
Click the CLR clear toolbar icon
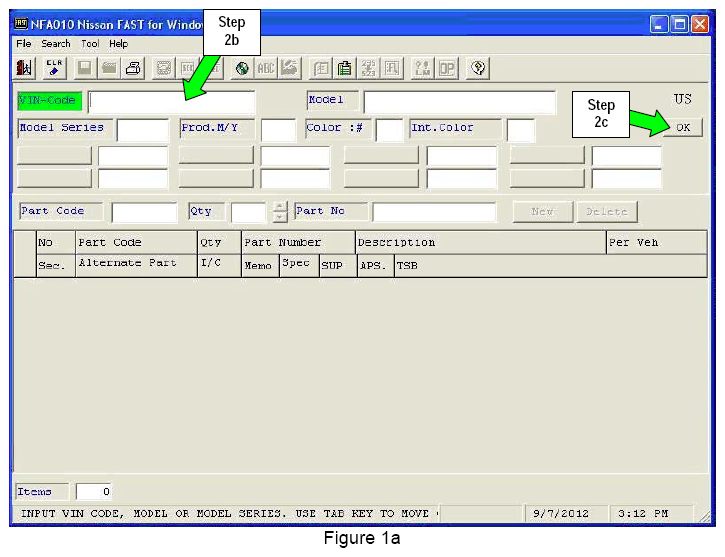(54, 68)
